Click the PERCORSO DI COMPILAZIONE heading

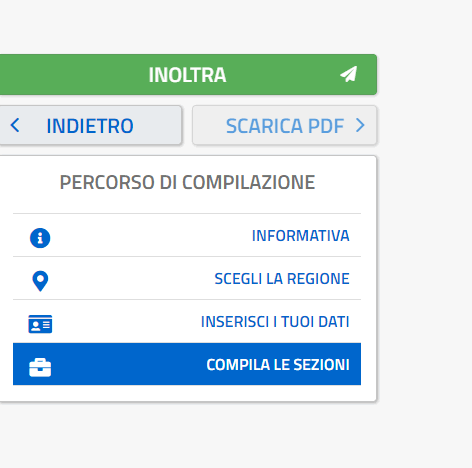coord(187,182)
